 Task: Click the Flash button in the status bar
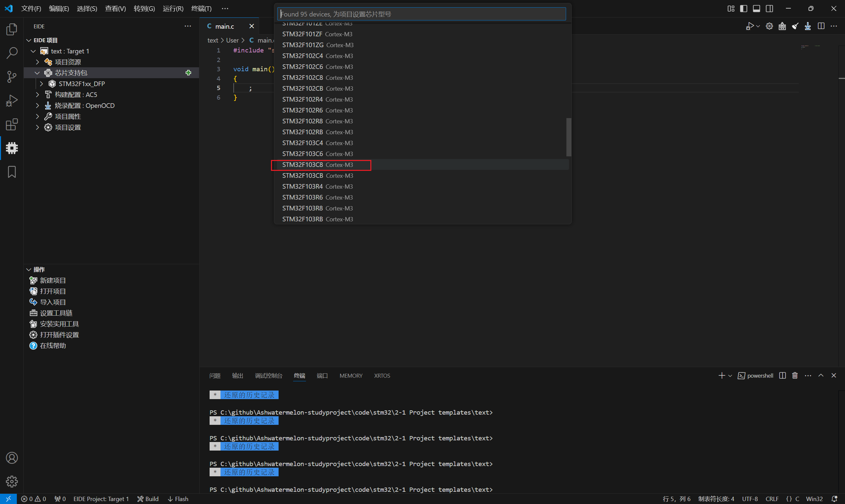point(178,499)
